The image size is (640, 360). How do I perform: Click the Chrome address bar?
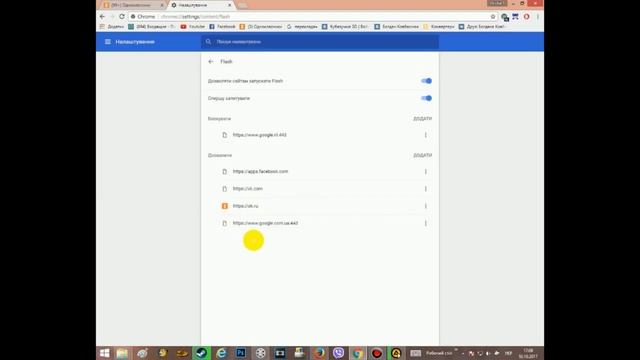310,17
